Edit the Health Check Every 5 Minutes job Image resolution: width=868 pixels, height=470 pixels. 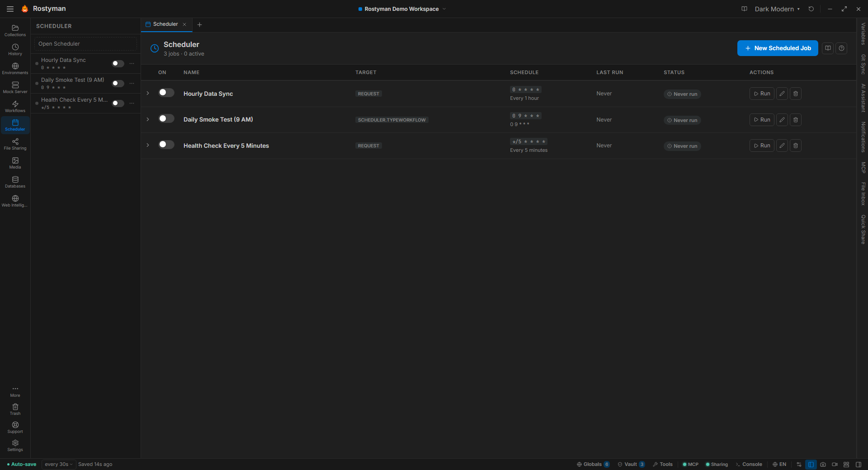tap(782, 146)
